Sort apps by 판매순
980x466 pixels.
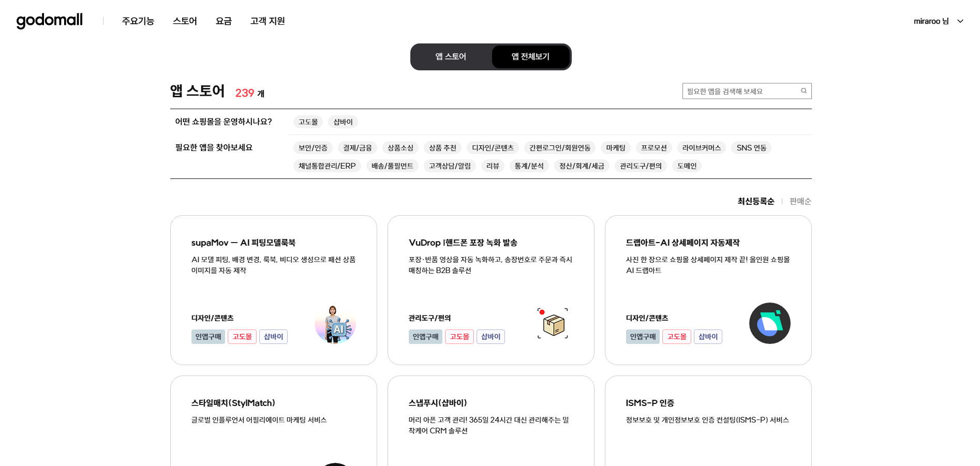click(x=800, y=201)
